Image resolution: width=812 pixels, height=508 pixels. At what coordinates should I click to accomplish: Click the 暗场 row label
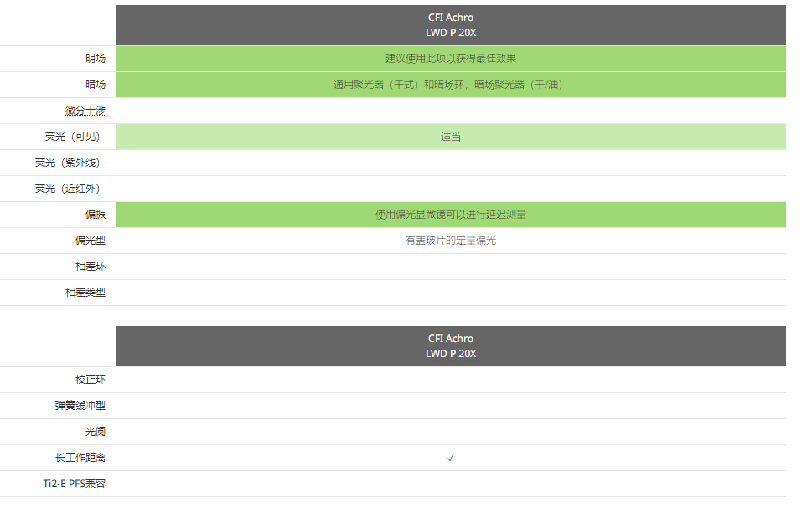pos(96,85)
